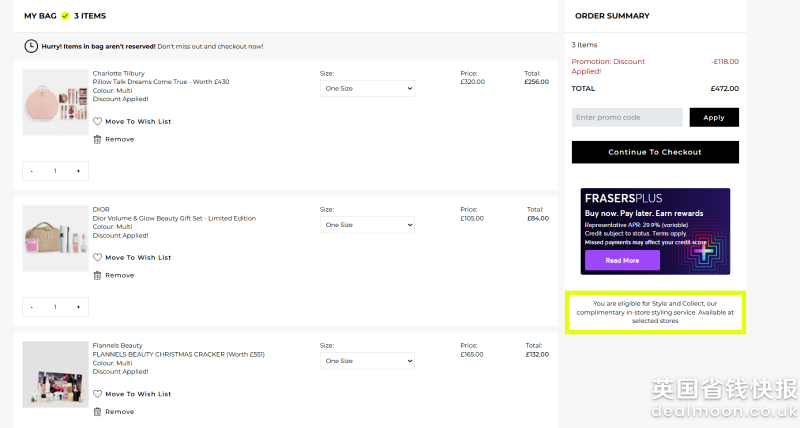Increase Charlotte Tilbury quantity with plus
This screenshot has height=428, width=800.
click(78, 171)
